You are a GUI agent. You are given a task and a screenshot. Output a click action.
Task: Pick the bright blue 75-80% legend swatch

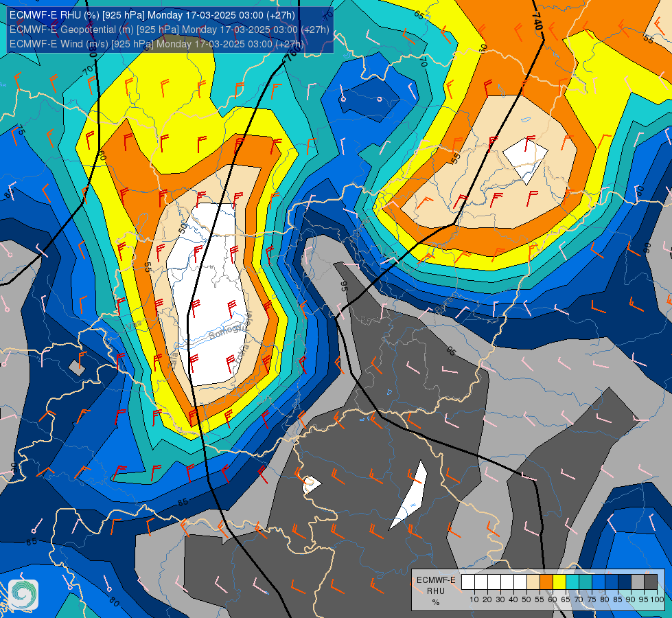[x=599, y=582]
